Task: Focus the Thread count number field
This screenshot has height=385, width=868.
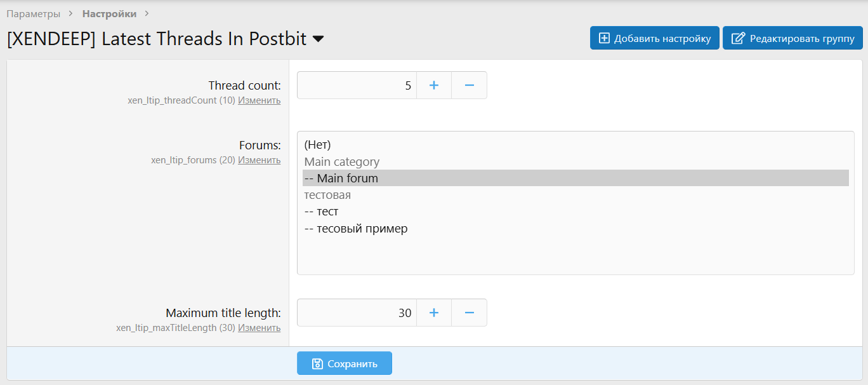Action: pos(357,85)
